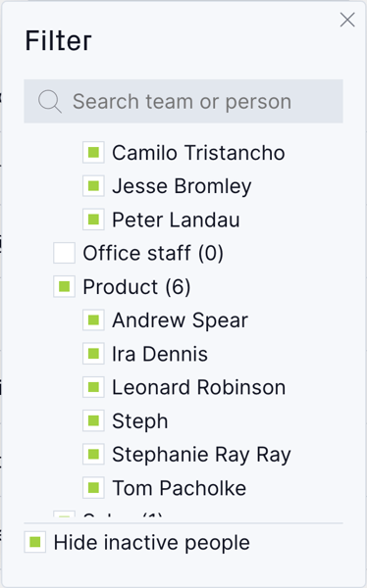Deselect Leonard Robinson checkbox
Screen dimensions: 367x588
tap(93, 387)
